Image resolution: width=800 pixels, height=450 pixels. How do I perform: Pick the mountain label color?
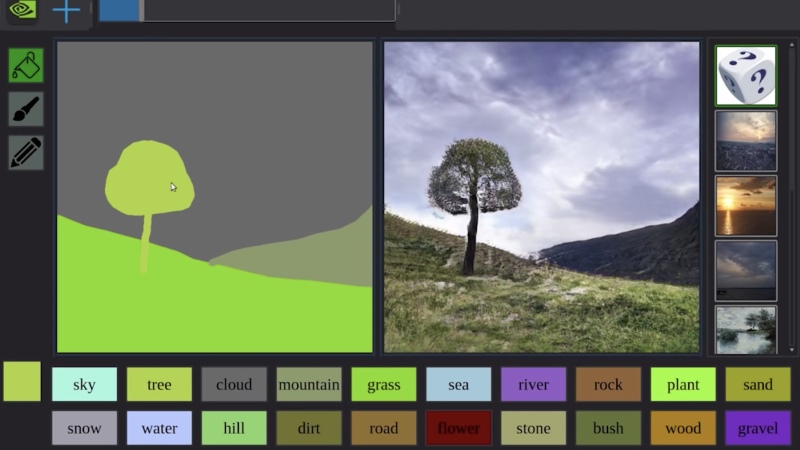click(x=309, y=384)
